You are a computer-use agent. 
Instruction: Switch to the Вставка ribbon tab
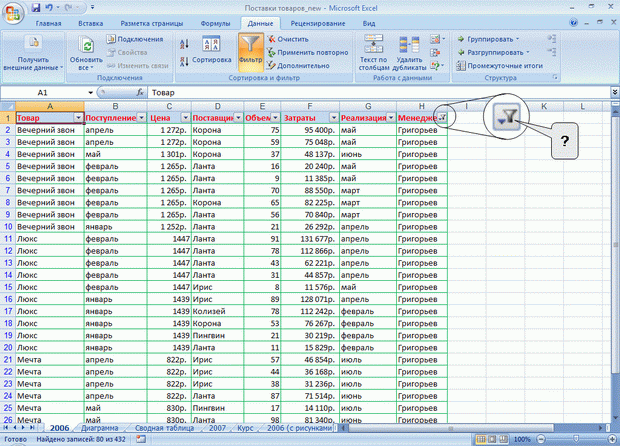(x=91, y=23)
